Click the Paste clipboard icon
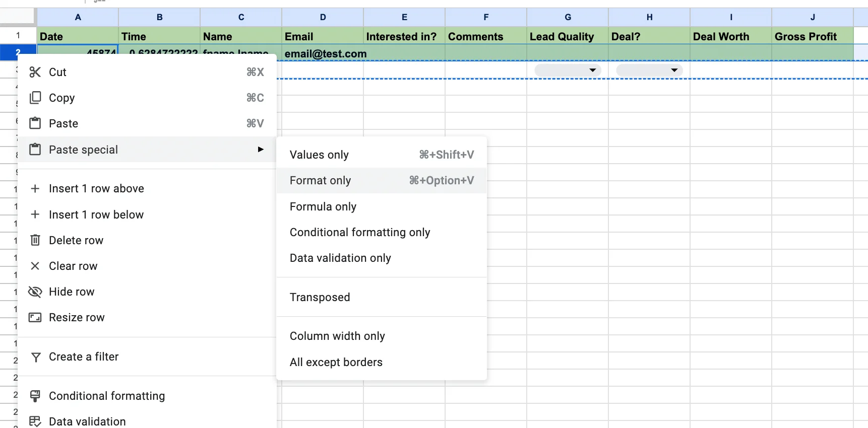868x428 pixels. [35, 123]
